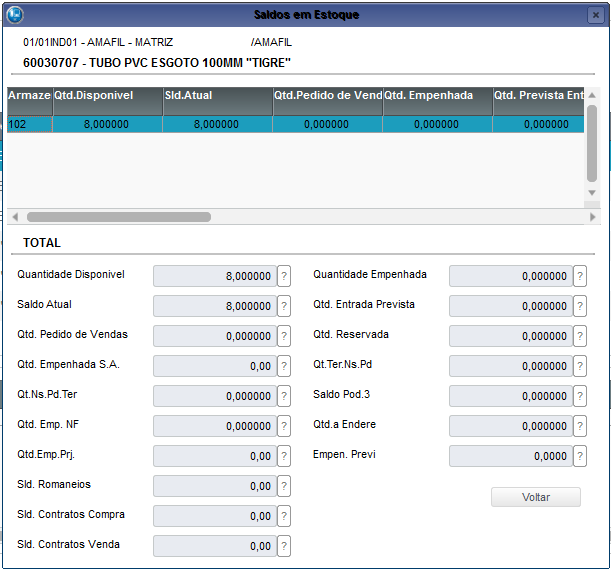
Task: Close the Saldos em Estoque window
Action: [x=594, y=15]
